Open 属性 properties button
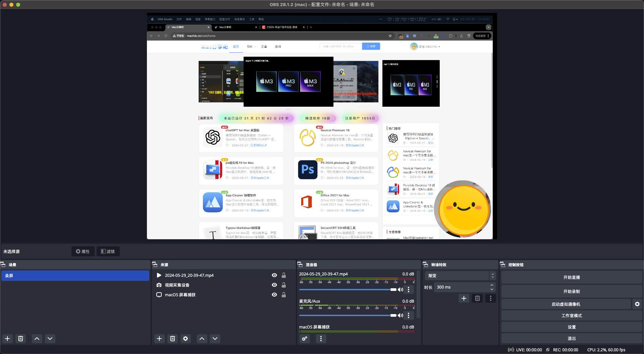Viewport: 644px width, 354px height. [x=83, y=251]
